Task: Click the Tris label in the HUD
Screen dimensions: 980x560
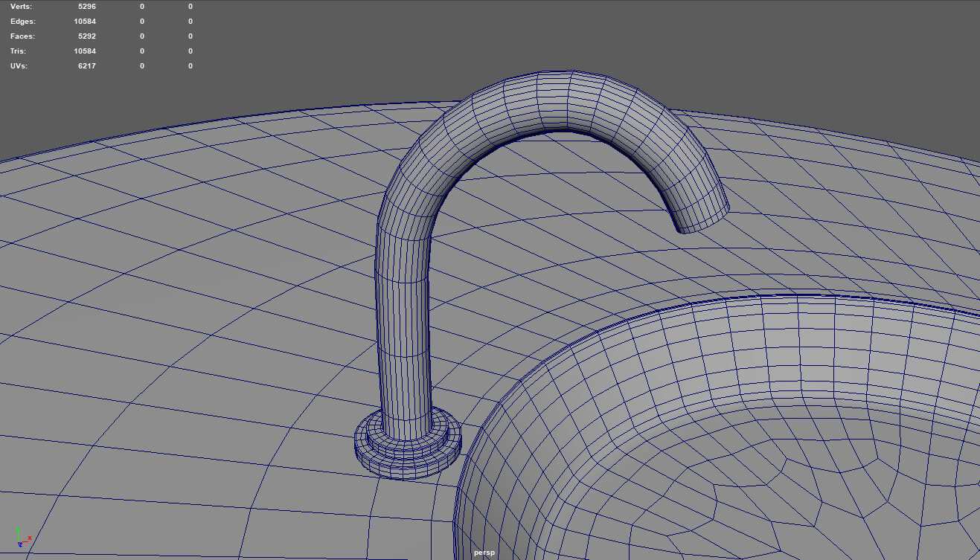Action: (x=19, y=51)
